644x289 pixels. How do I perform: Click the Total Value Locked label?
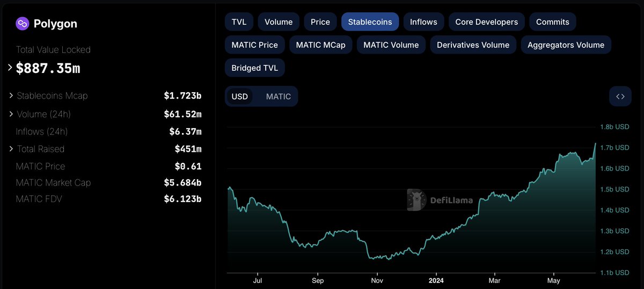pos(53,50)
